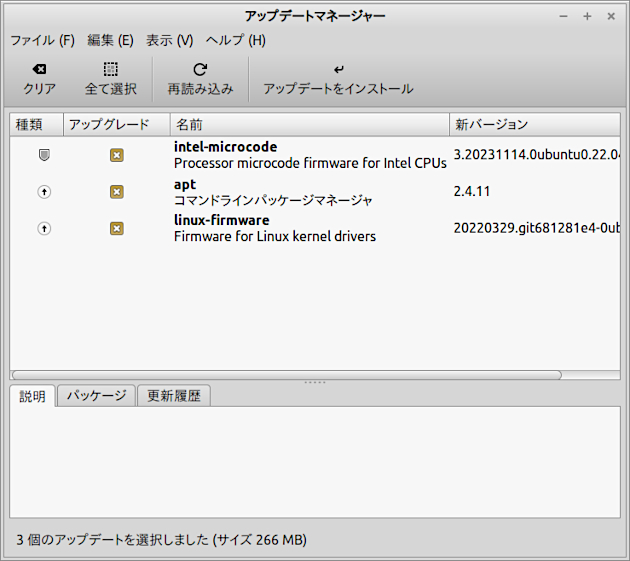Viewport: 630px width, 561px height.
Task: Click the Install Updates (アップデートをインストール) icon
Action: pos(338,70)
